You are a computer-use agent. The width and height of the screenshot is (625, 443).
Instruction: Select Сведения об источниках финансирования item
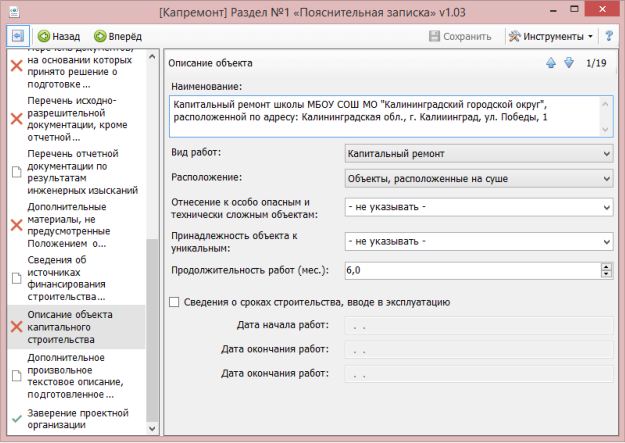point(77,278)
